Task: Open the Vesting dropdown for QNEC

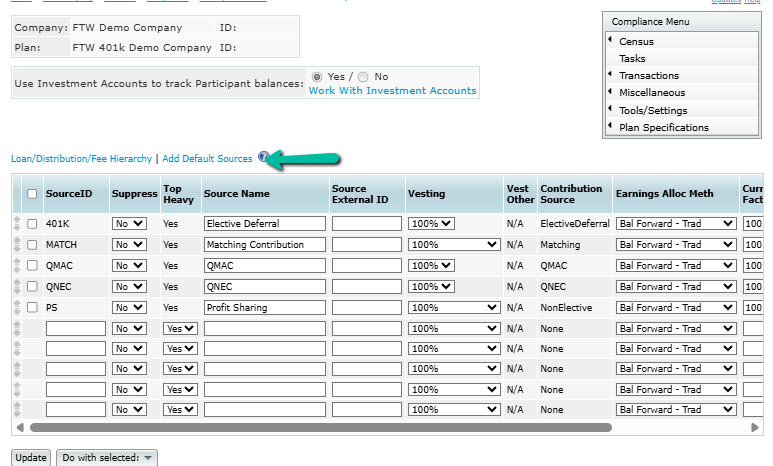Action: click(431, 287)
